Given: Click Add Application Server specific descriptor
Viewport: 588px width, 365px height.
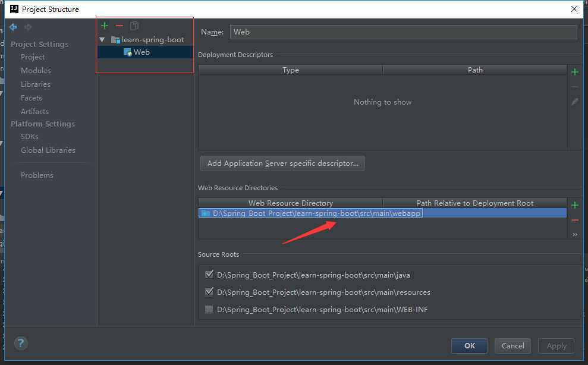Looking at the screenshot, I should point(283,163).
